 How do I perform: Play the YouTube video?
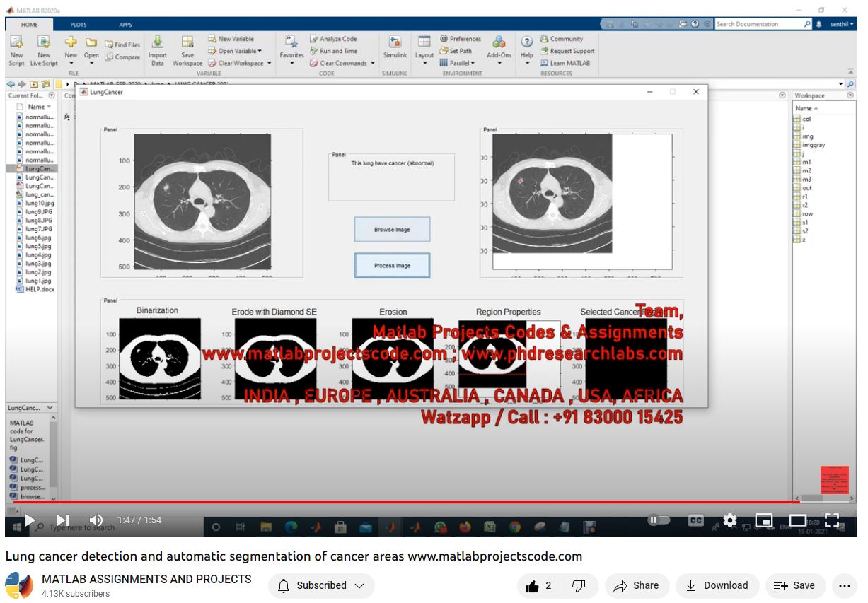tap(29, 520)
